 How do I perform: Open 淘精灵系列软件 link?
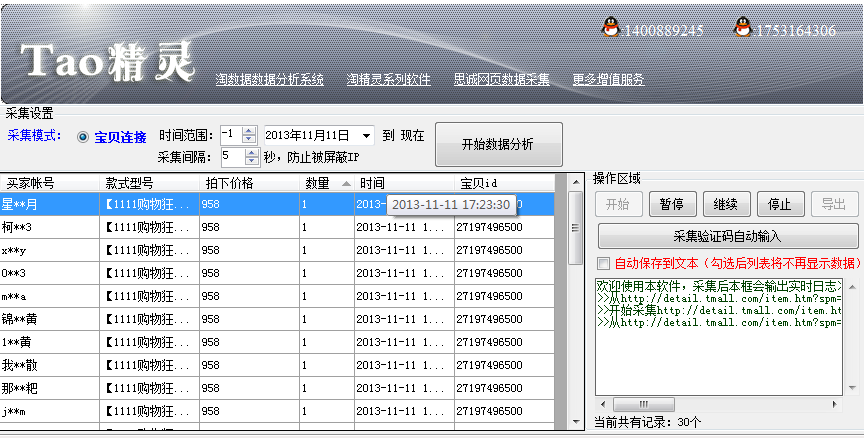coord(388,80)
